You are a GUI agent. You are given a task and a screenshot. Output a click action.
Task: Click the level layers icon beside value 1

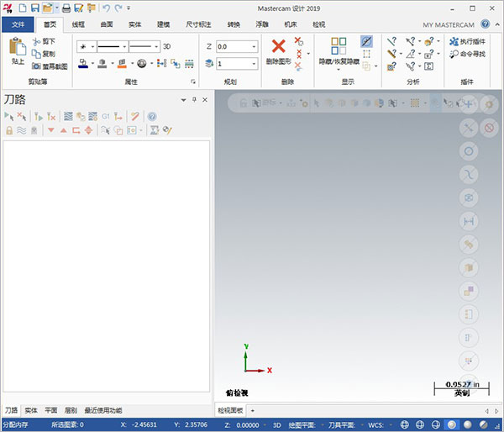click(x=209, y=63)
